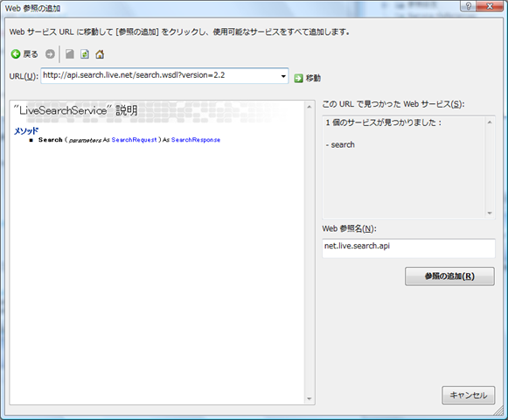Open the SearchRequest type link
Screen dimensions: 508x420
point(134,140)
